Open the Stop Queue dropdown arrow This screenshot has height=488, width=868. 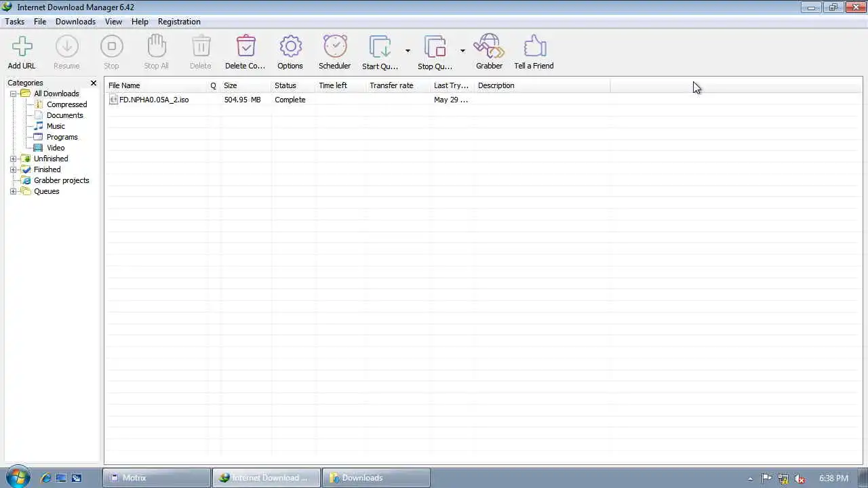(x=462, y=51)
